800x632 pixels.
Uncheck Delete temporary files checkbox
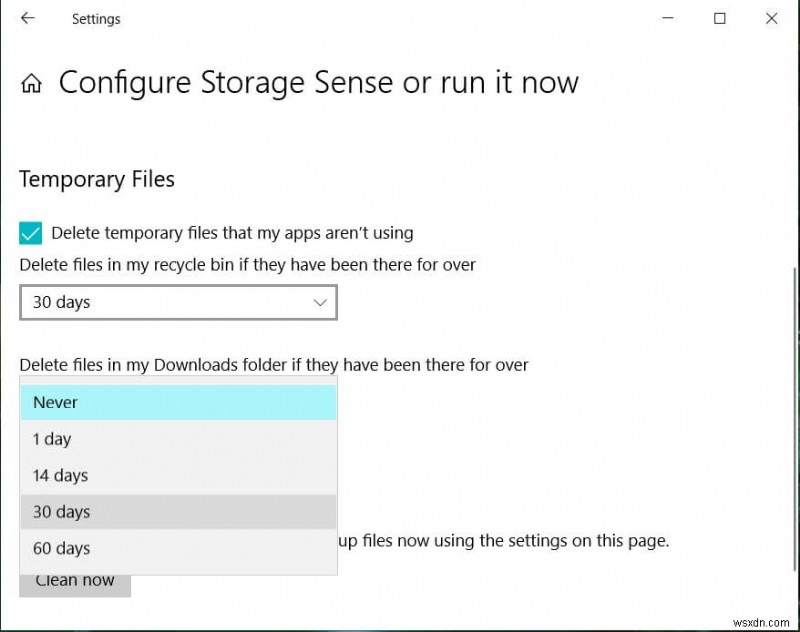coord(31,233)
